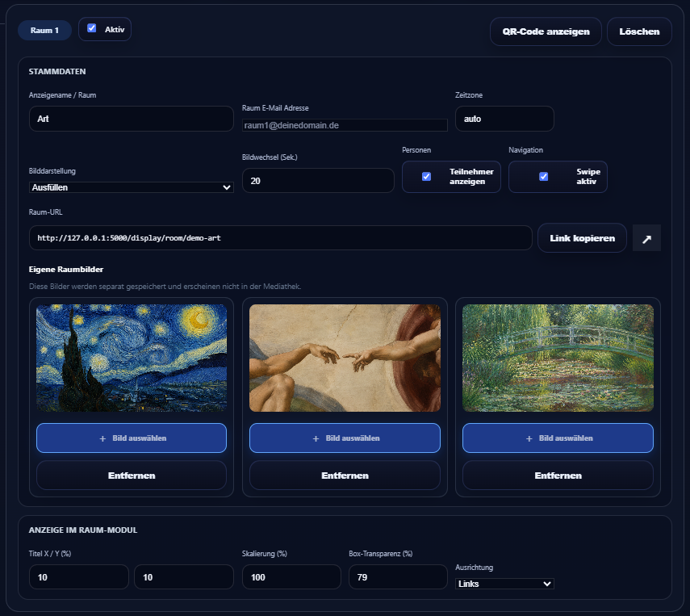Screen dimensions: 690x616
Task: Uncheck Teilnehmer anzeigen checkbox
Action: (x=426, y=177)
